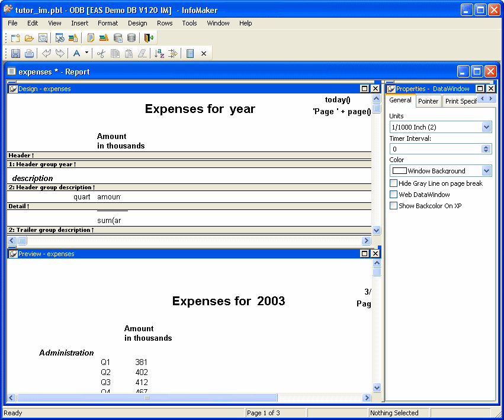Screen dimensions: 504x420
Task: Switch to the Print Specifications tab
Action: click(x=461, y=101)
